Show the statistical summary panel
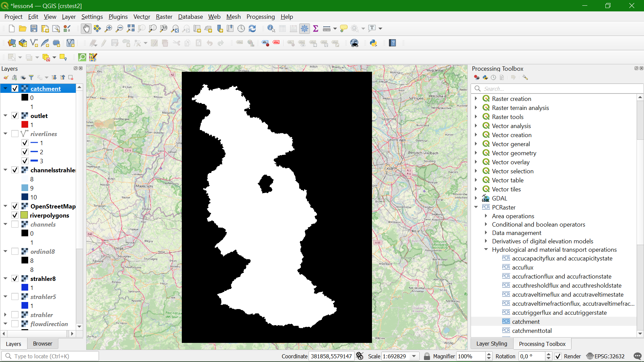Image resolution: width=644 pixels, height=362 pixels. pos(316,28)
